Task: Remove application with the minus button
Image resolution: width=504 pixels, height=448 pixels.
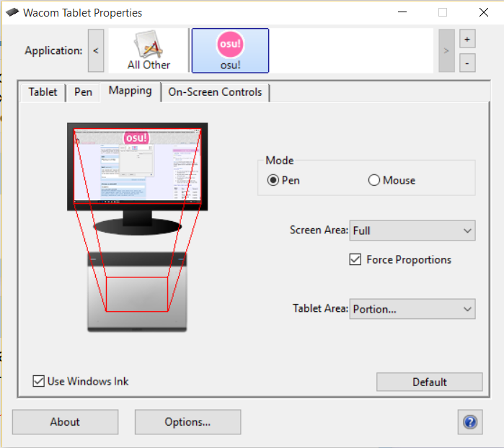Action: pos(467,63)
